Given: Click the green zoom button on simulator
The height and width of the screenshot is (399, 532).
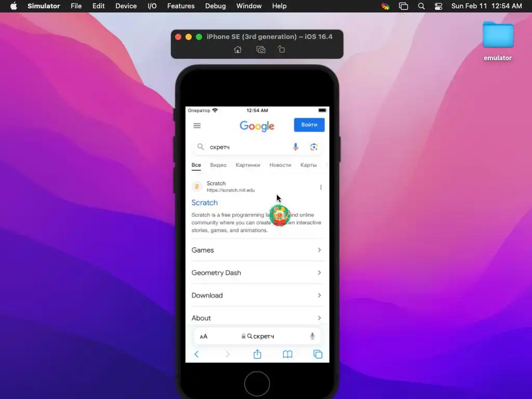Looking at the screenshot, I should [x=199, y=37].
